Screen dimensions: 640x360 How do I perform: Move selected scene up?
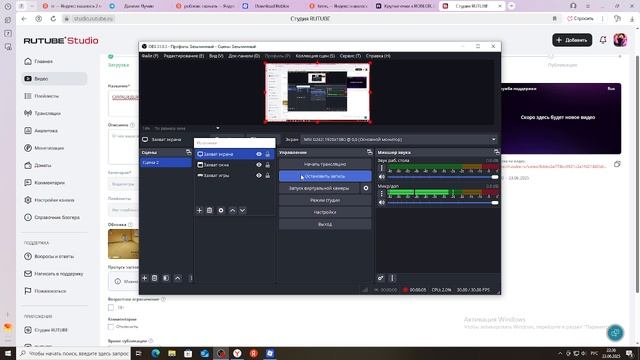pos(178,278)
